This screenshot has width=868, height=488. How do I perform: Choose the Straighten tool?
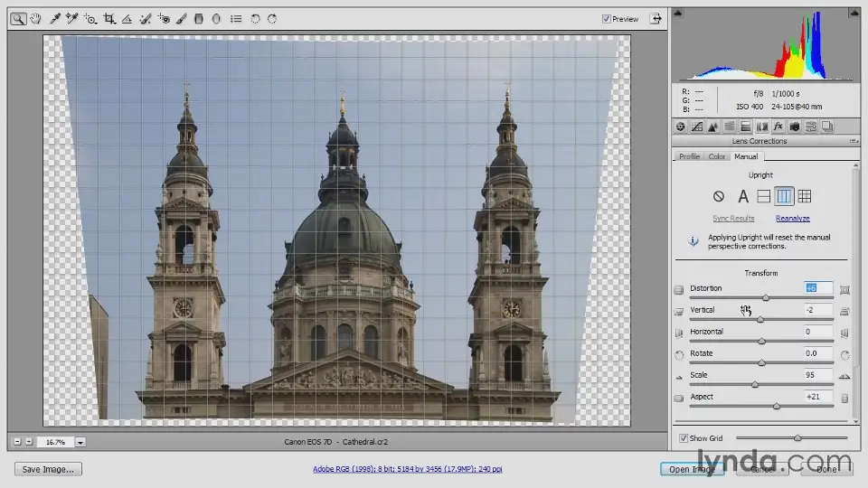pos(127,18)
